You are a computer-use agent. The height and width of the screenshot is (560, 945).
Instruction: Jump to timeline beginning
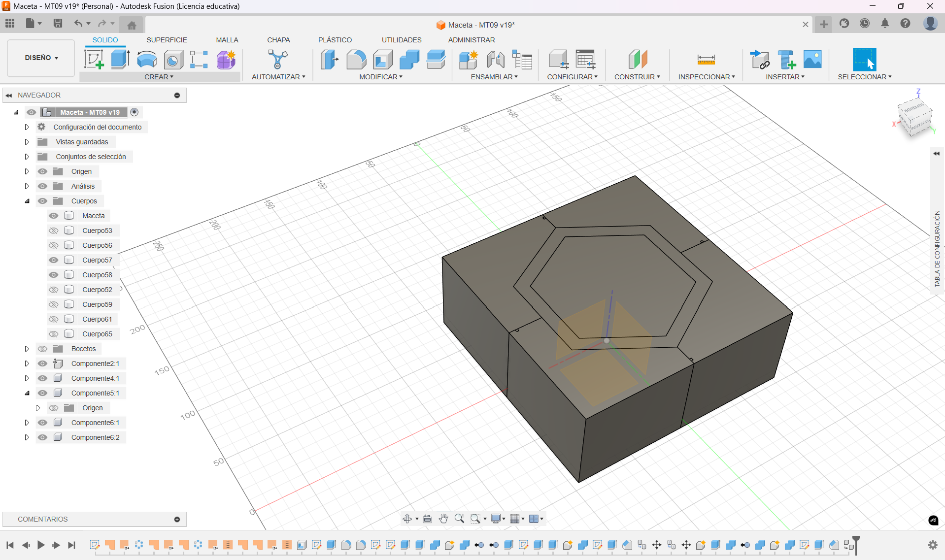click(10, 545)
